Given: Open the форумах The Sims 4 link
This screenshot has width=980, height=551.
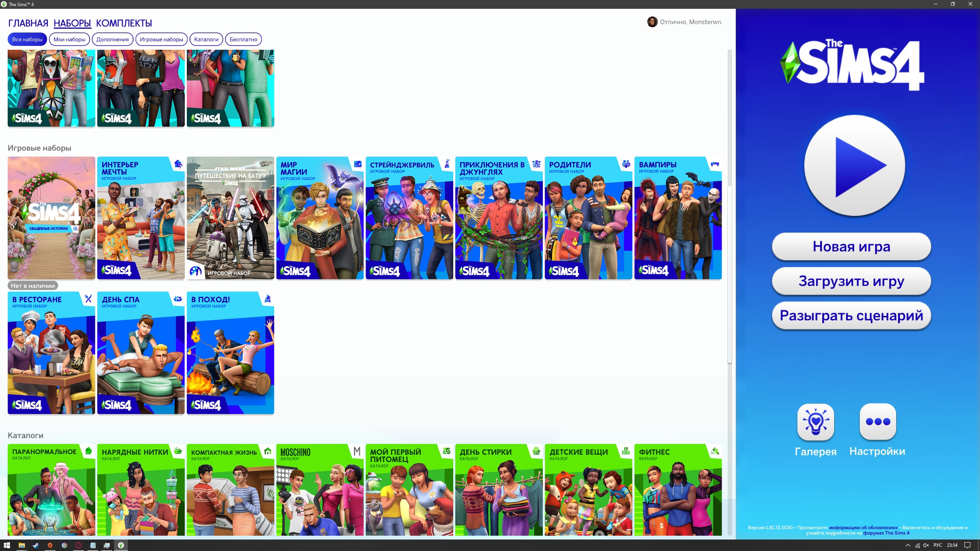Looking at the screenshot, I should (886, 533).
